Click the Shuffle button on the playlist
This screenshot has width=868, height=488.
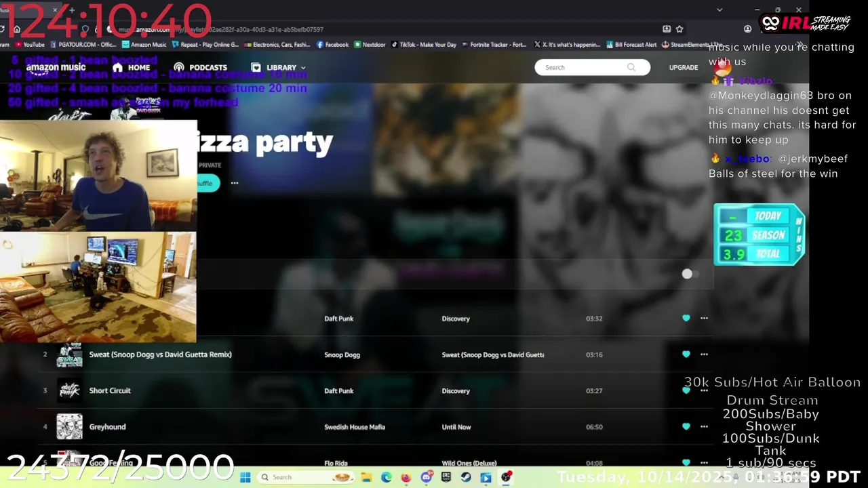point(204,183)
